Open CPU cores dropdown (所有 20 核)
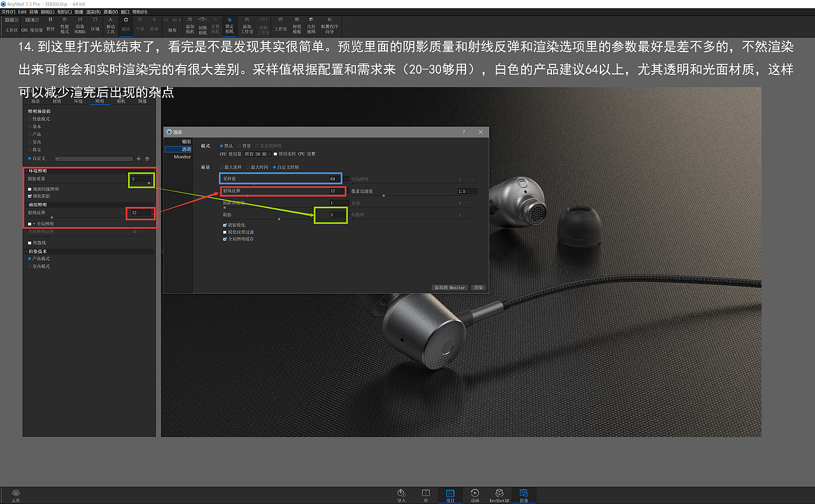815x504 pixels. point(257,154)
